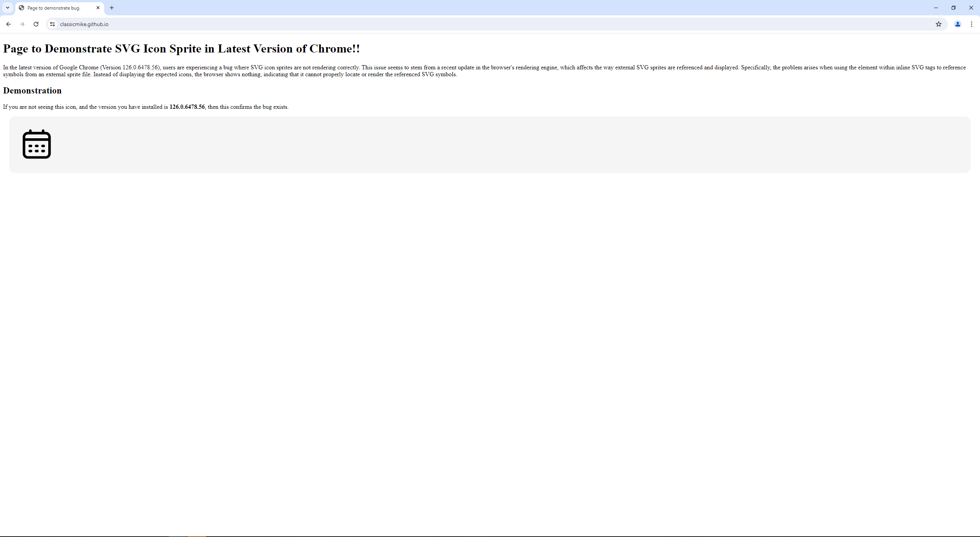Click the forward navigation arrow
The width and height of the screenshot is (980, 537).
pyautogui.click(x=22, y=24)
